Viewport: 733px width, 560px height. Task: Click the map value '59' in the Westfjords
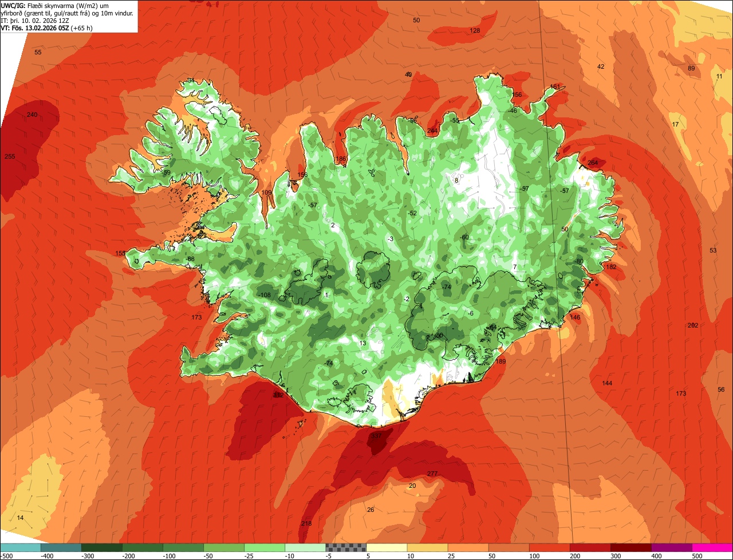pyautogui.click(x=167, y=172)
